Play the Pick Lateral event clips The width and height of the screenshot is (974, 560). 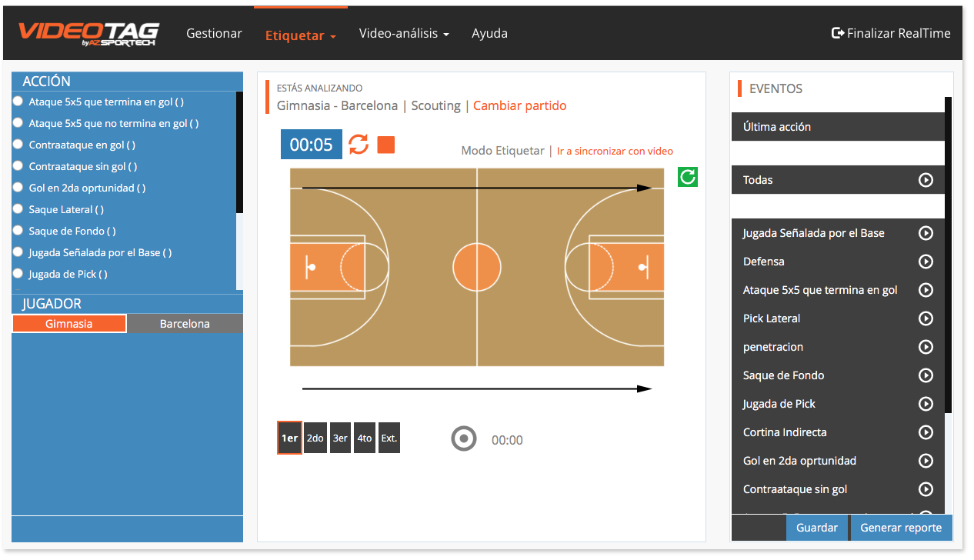pyautogui.click(x=926, y=318)
